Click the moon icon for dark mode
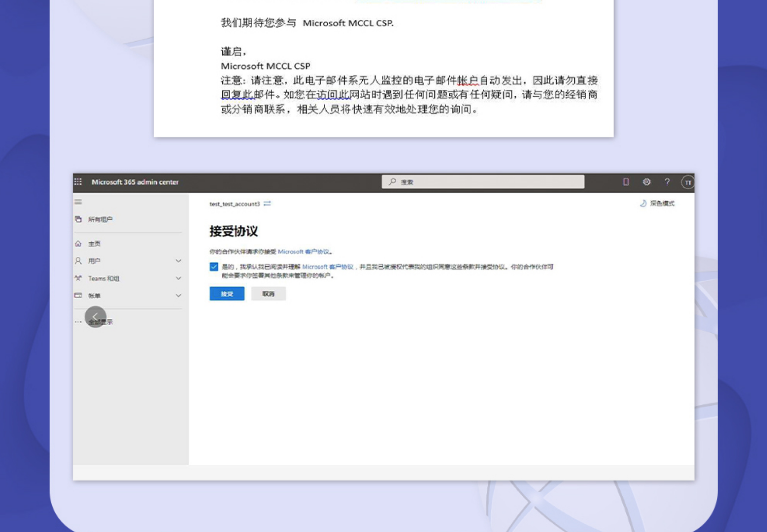The height and width of the screenshot is (532, 767). [643, 203]
